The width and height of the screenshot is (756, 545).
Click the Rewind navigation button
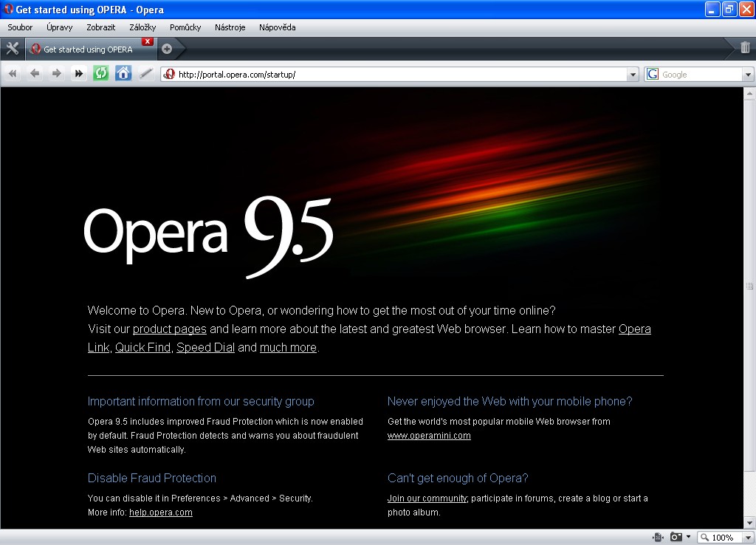pyautogui.click(x=13, y=74)
